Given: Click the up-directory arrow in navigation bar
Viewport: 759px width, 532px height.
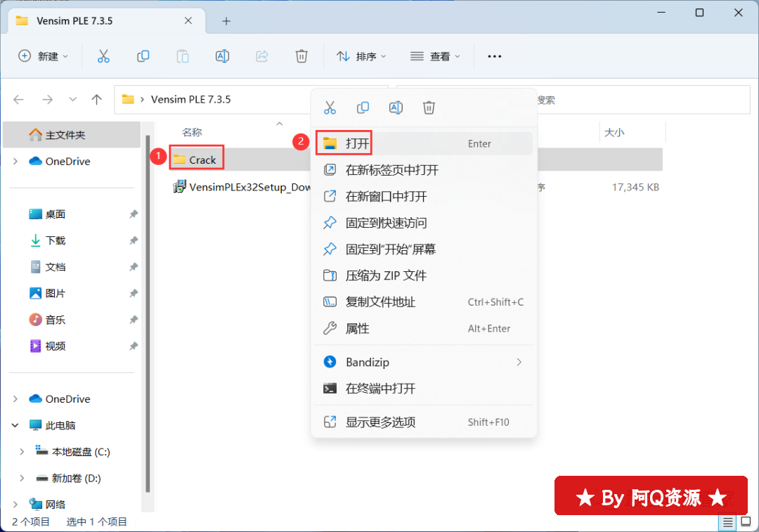Looking at the screenshot, I should (x=97, y=100).
